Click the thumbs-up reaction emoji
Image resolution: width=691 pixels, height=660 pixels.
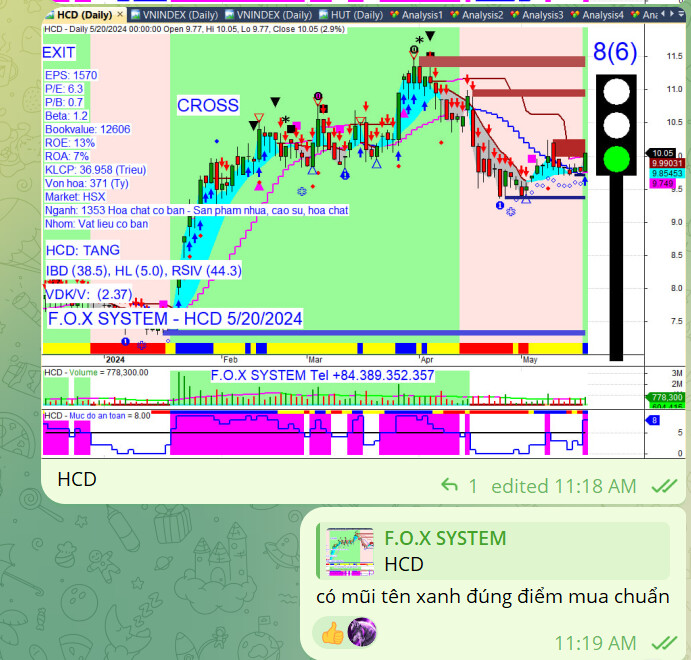[x=332, y=633]
